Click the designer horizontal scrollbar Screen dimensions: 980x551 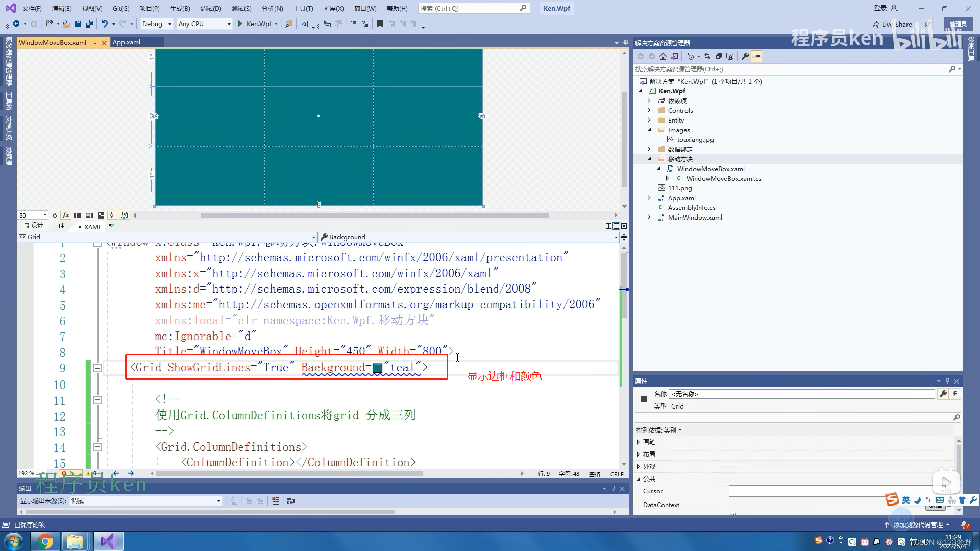point(375,215)
